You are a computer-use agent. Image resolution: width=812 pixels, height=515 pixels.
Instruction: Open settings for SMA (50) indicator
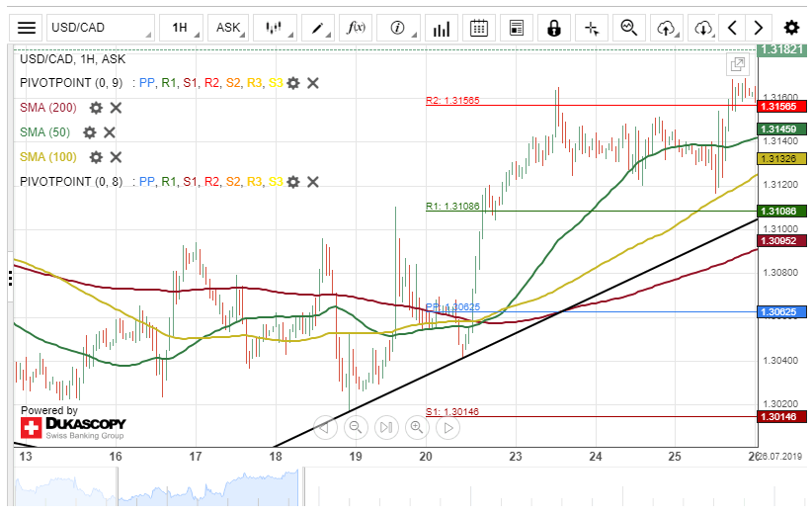[90, 132]
